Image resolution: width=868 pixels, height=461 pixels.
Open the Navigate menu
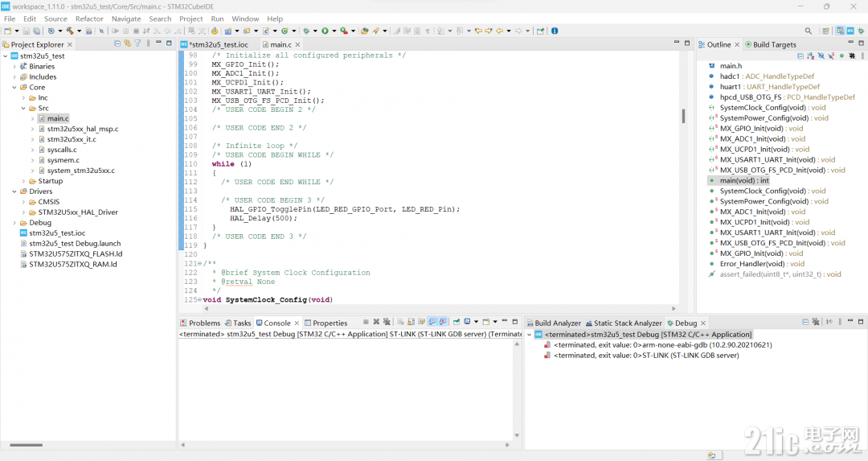pos(126,19)
